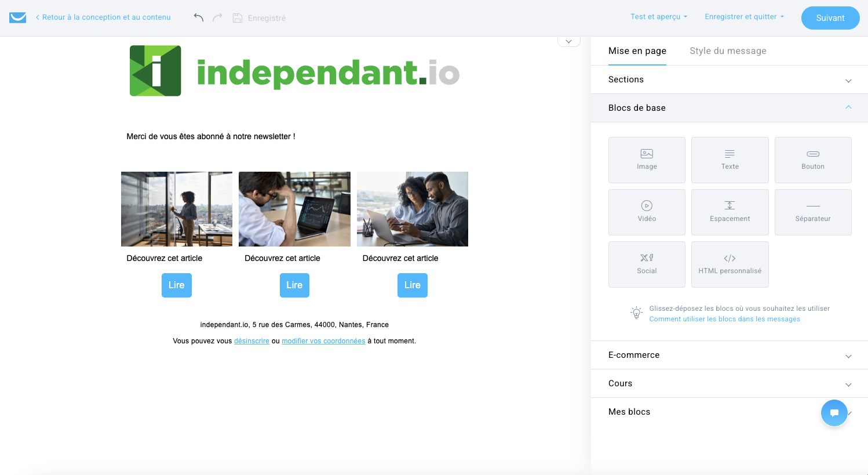Screen dimensions: 868x475
Task: Add a Séparateur block
Action: tap(813, 212)
